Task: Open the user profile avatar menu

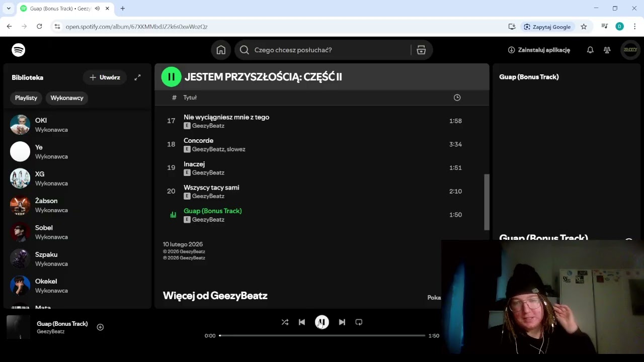Action: click(x=630, y=50)
